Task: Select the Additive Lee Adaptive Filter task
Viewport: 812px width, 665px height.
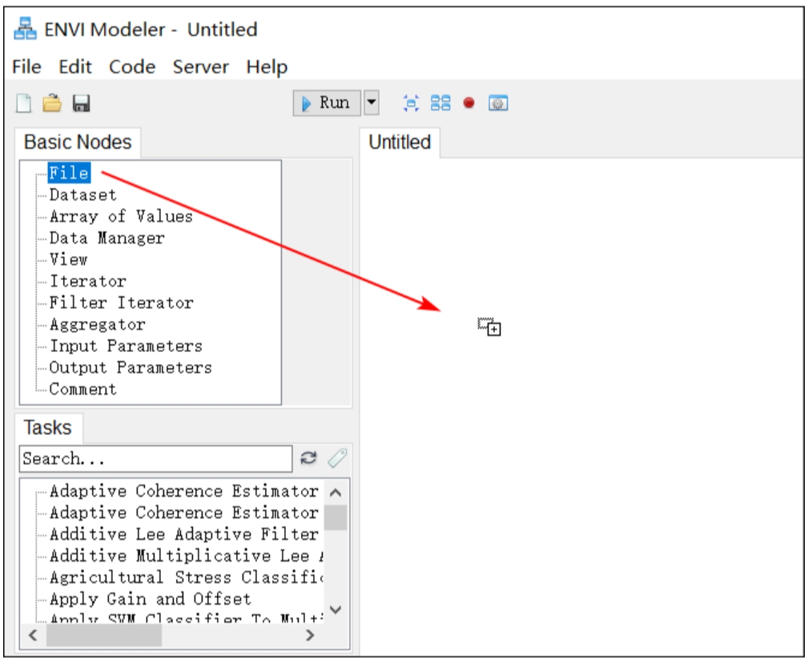Action: pos(184,535)
